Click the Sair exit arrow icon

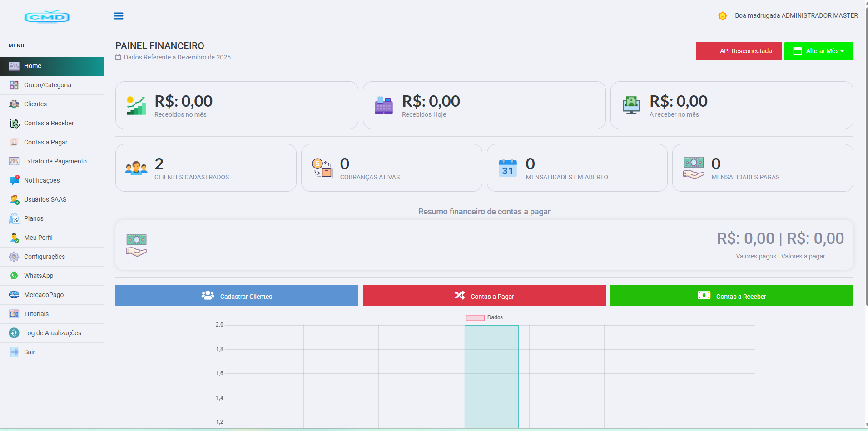(14, 352)
